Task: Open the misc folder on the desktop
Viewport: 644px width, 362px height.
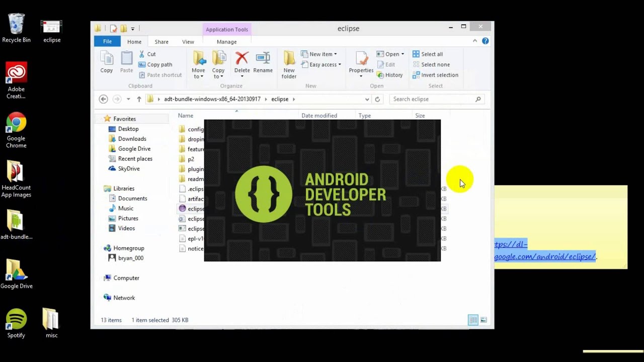Action: (51, 323)
